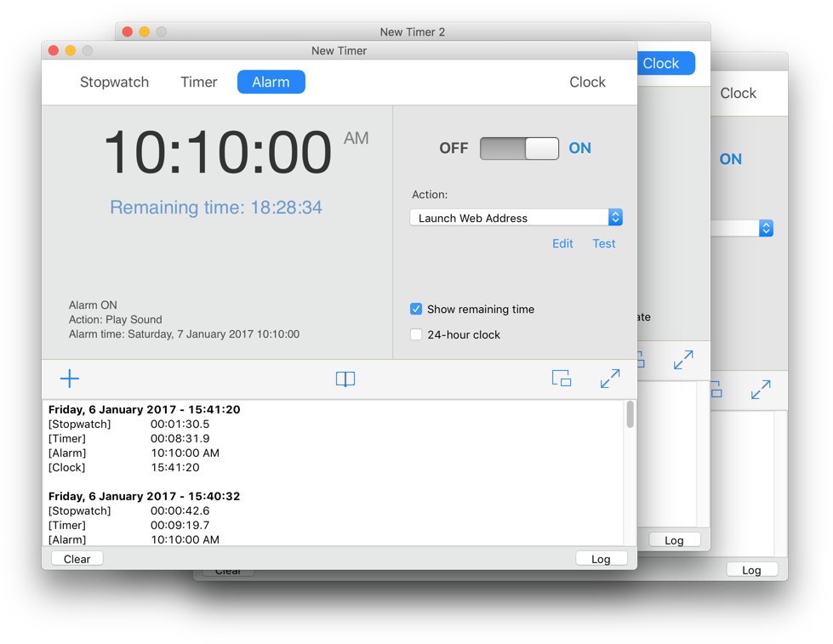Screen dimensions: 833x644
Task: Select the Alarm tab
Action: click(271, 82)
